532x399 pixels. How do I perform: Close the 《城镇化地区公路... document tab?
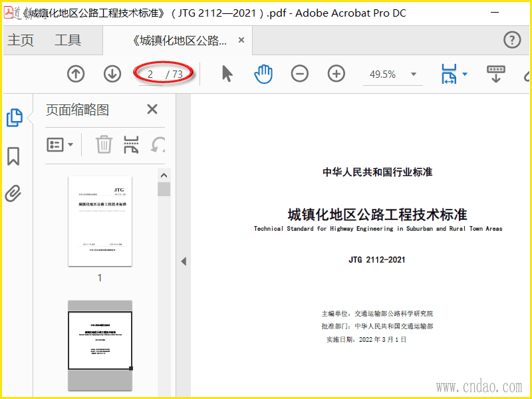[241, 40]
